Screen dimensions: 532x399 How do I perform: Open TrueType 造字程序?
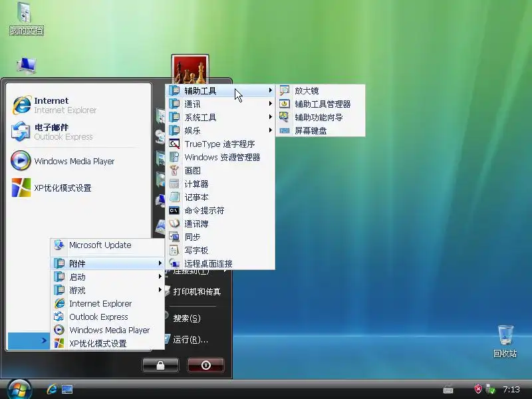(x=220, y=144)
